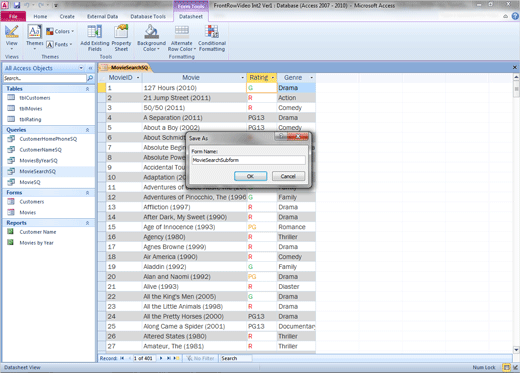The image size is (520, 373).
Task: Switch to the External Data tab
Action: [102, 16]
